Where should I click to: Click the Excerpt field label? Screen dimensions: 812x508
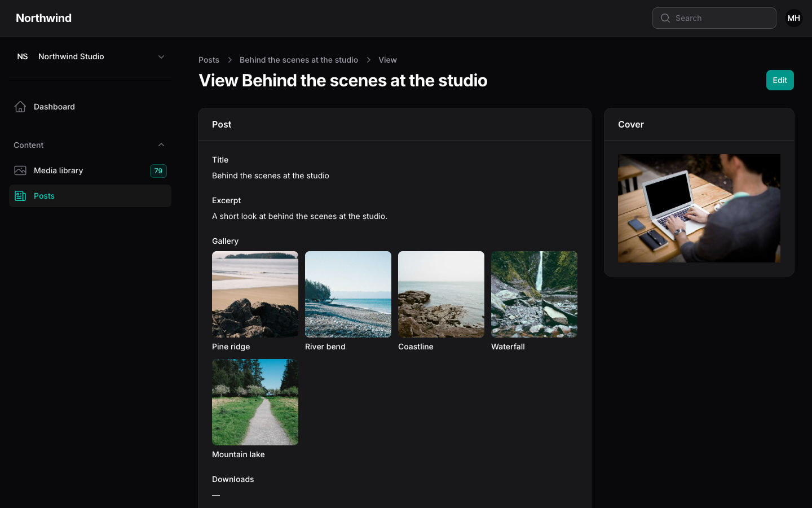[x=227, y=200]
